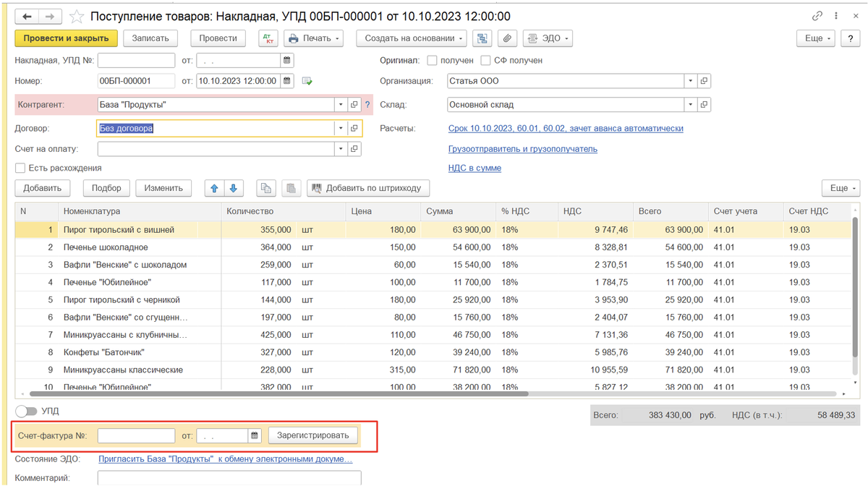Open Склад record with the open icon
This screenshot has width=868, height=486.
pyautogui.click(x=705, y=105)
